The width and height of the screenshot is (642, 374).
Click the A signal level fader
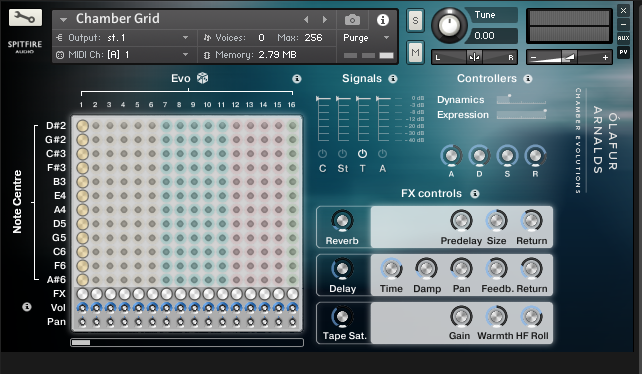pos(383,119)
